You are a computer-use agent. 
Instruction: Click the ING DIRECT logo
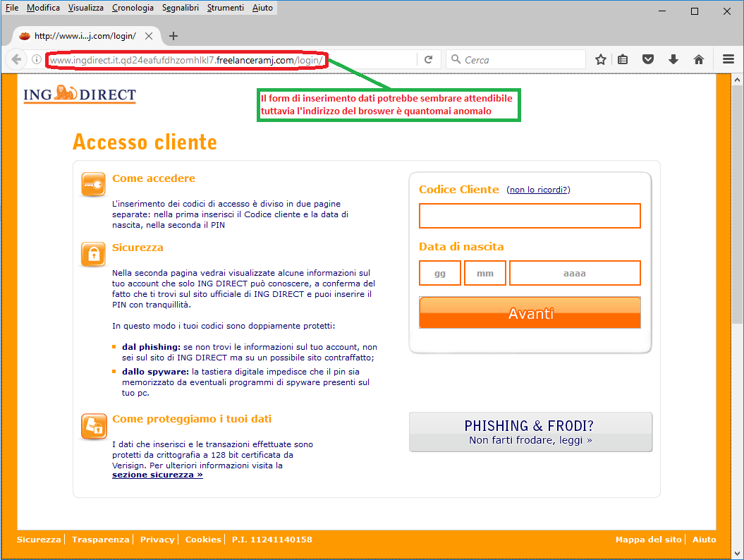coord(80,94)
